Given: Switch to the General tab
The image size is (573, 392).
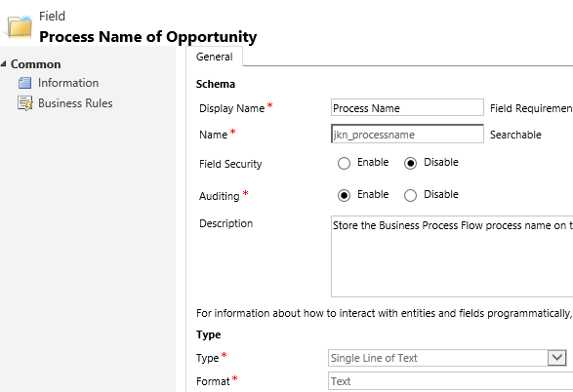Looking at the screenshot, I should click(x=214, y=57).
